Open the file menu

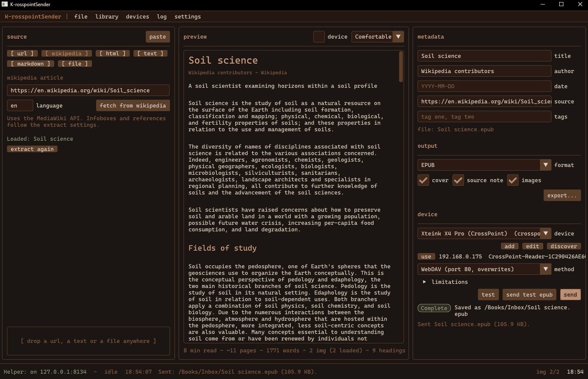click(x=81, y=16)
